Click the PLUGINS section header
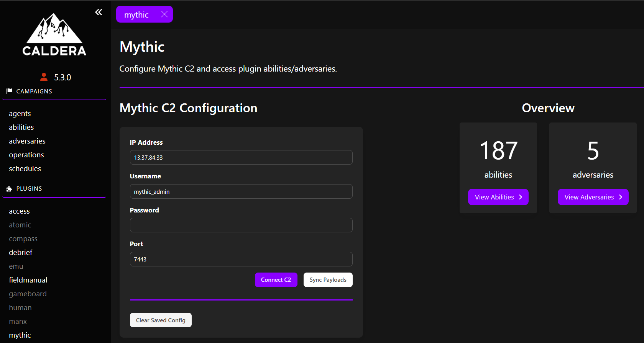 (29, 189)
